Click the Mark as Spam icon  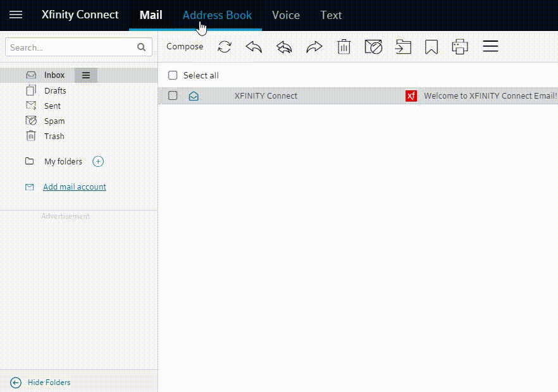(373, 47)
